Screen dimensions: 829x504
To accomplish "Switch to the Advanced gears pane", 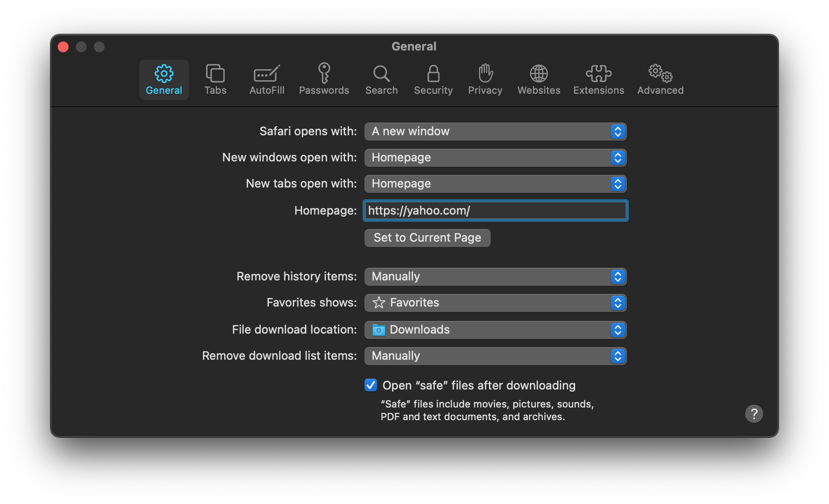I will 660,79.
